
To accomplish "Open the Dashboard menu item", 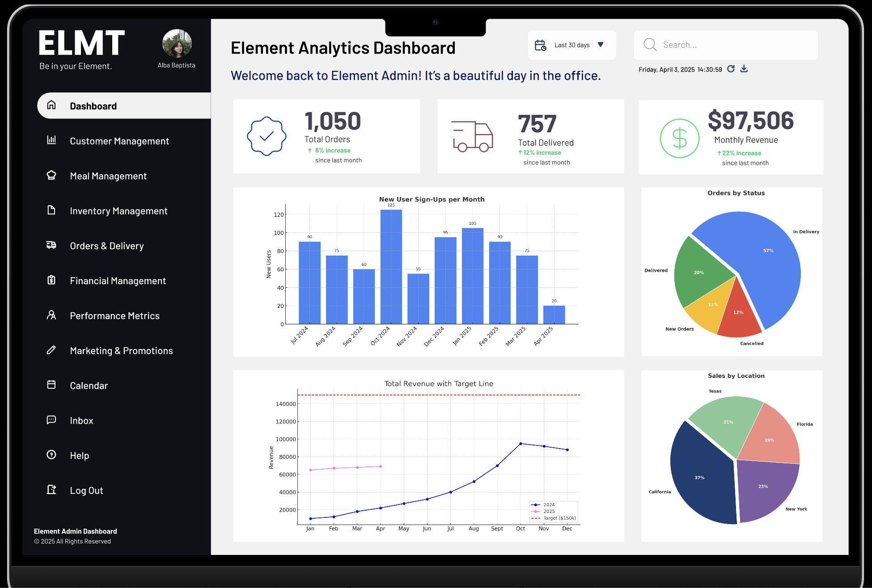I will pos(124,106).
